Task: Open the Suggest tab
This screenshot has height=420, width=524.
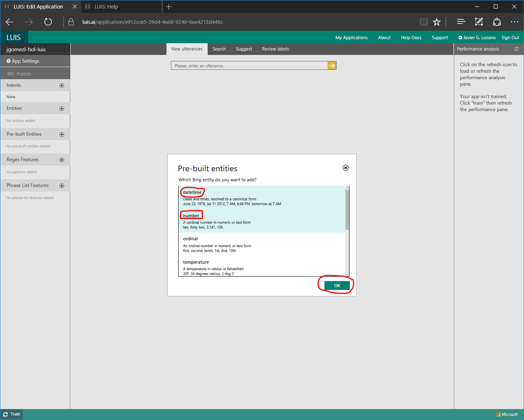Action: (244, 49)
